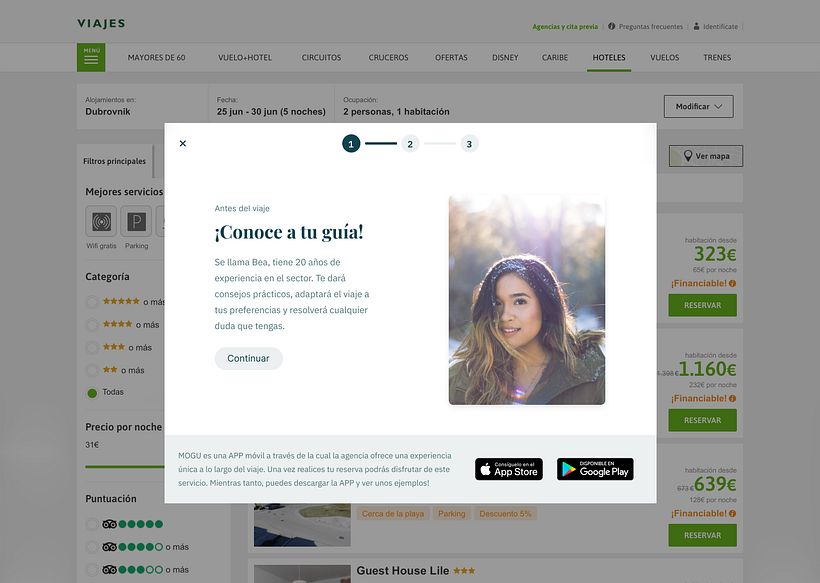Viewport: 820px width, 583px height.
Task: Select the three-bubble o más Tripadvisor rating
Action: coord(92,569)
